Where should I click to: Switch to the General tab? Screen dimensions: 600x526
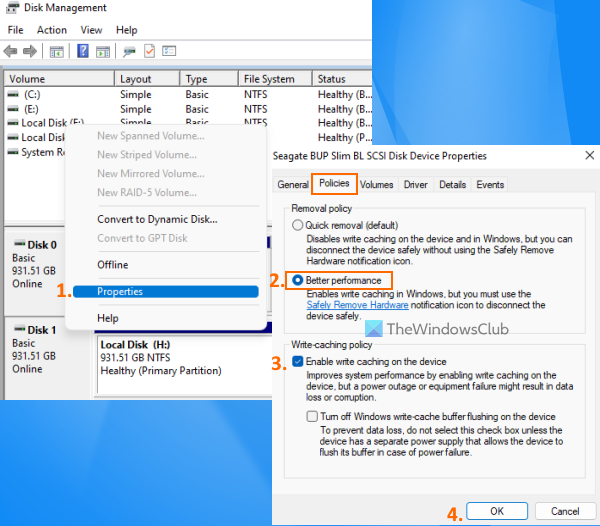pos(293,184)
